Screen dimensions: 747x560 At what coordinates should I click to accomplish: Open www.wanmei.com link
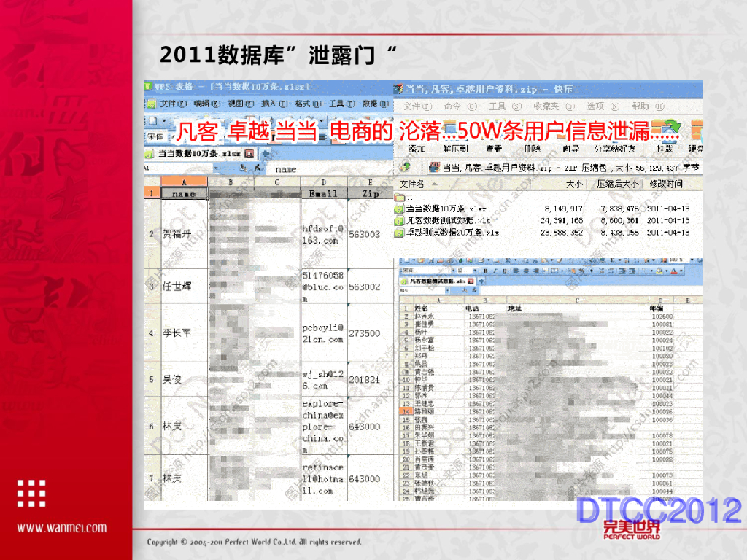click(x=62, y=528)
